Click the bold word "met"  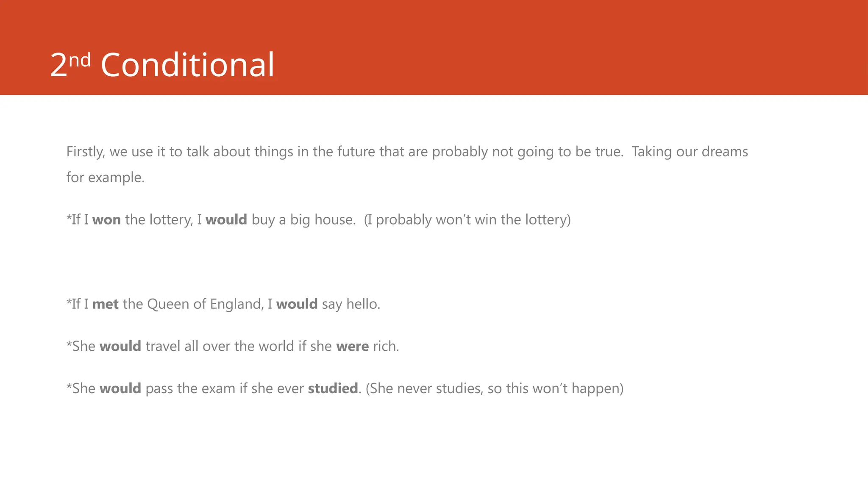105,304
